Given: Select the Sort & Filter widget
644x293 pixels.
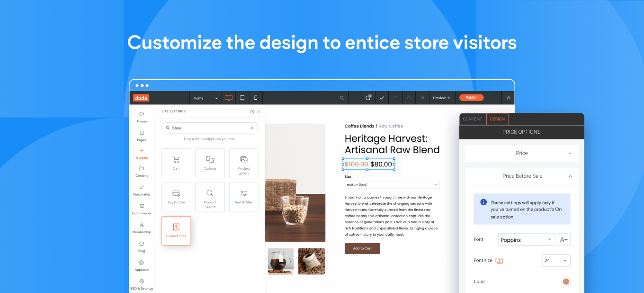Looking at the screenshot, I should click(244, 197).
